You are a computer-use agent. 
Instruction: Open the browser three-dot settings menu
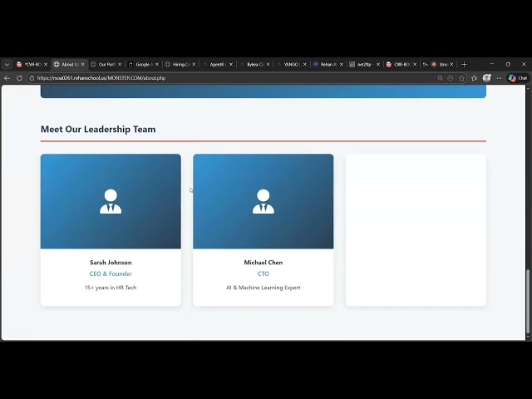[x=500, y=78]
